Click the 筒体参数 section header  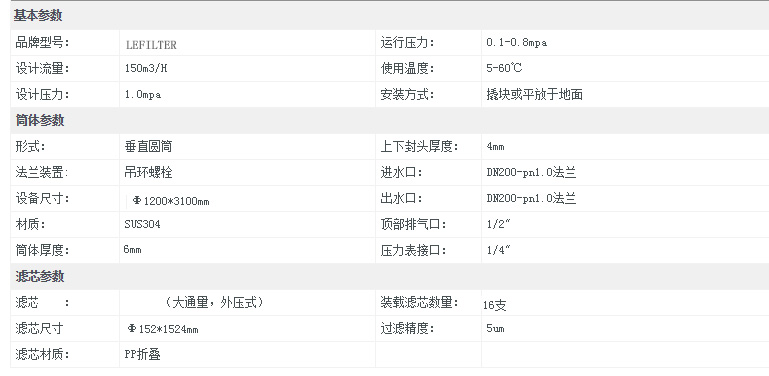click(39, 120)
